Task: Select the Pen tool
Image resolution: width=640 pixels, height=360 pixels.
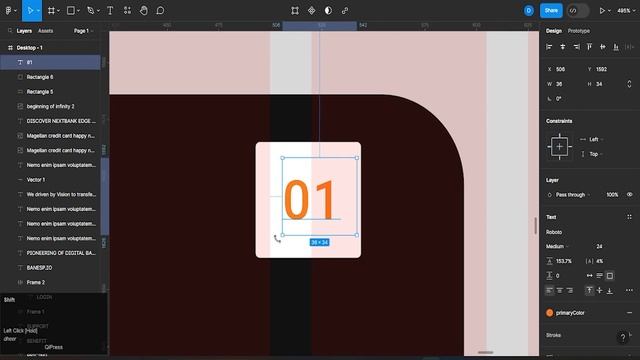Action: pyautogui.click(x=91, y=11)
